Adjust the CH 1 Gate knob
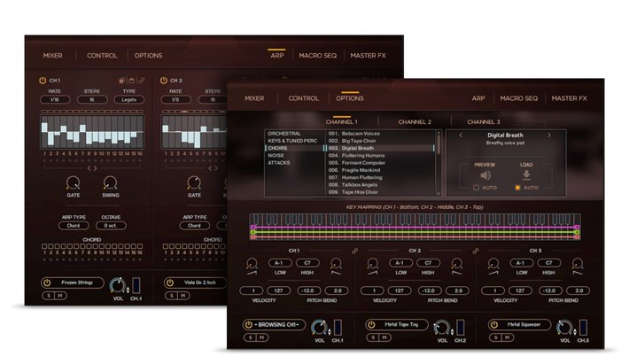Screen dimensions: 629x364 click(73, 182)
